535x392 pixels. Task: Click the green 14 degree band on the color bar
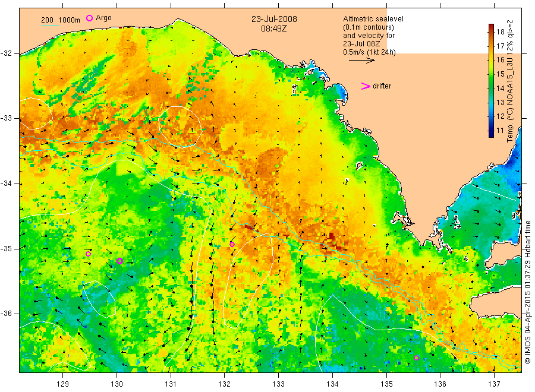pos(491,88)
